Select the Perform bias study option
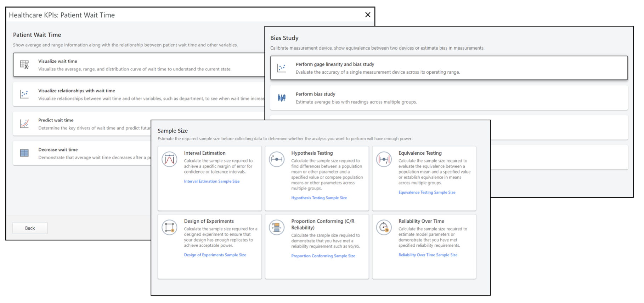Screen dimensions: 644x303 [x=449, y=97]
